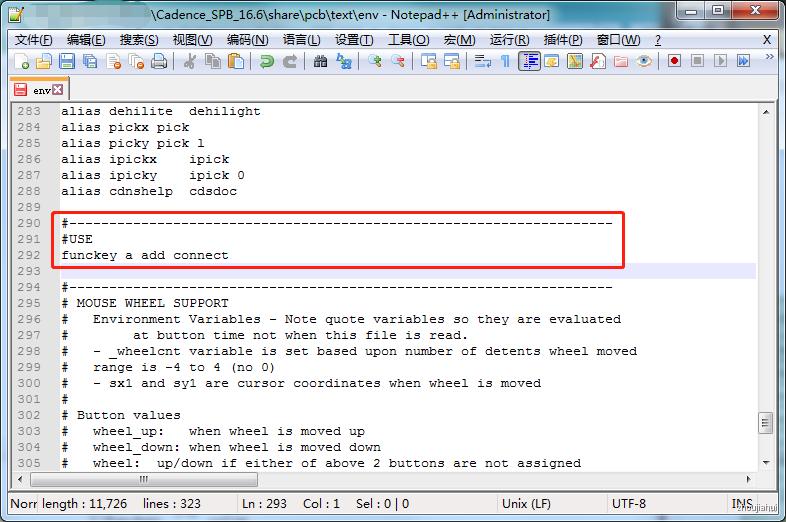Screen dimensions: 786x522
Task: Click the horizontal scrollbar thumb
Action: click(x=144, y=479)
